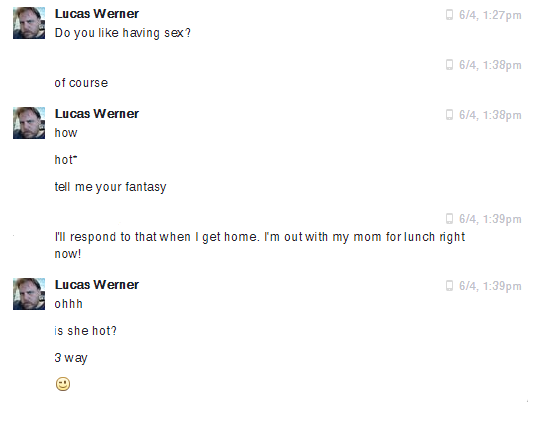Click the mobile icon beside the last 1:39pm timestamp
537x427 pixels.
click(449, 286)
